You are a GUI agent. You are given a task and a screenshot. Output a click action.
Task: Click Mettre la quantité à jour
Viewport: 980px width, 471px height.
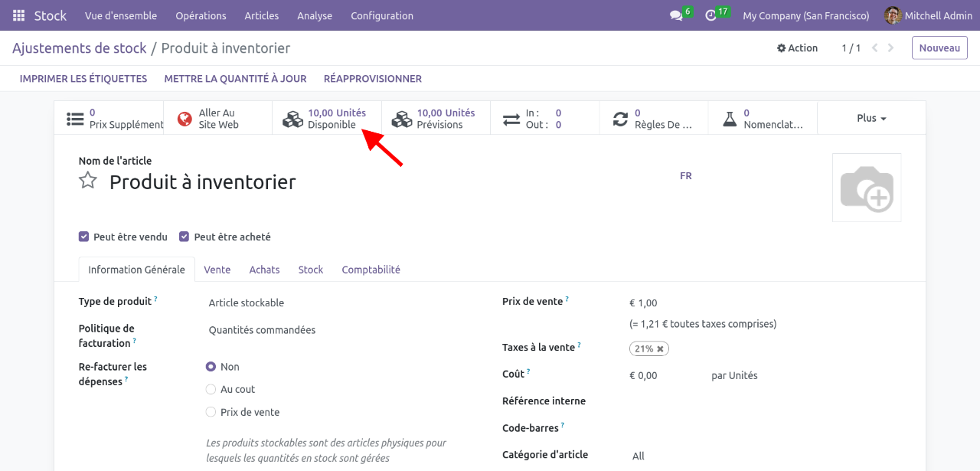(x=235, y=78)
